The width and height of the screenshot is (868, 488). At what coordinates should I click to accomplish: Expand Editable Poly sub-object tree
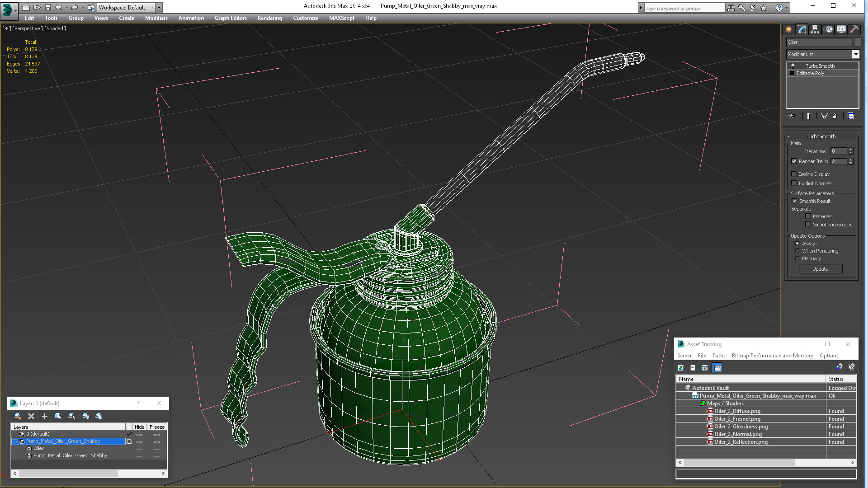[x=792, y=73]
